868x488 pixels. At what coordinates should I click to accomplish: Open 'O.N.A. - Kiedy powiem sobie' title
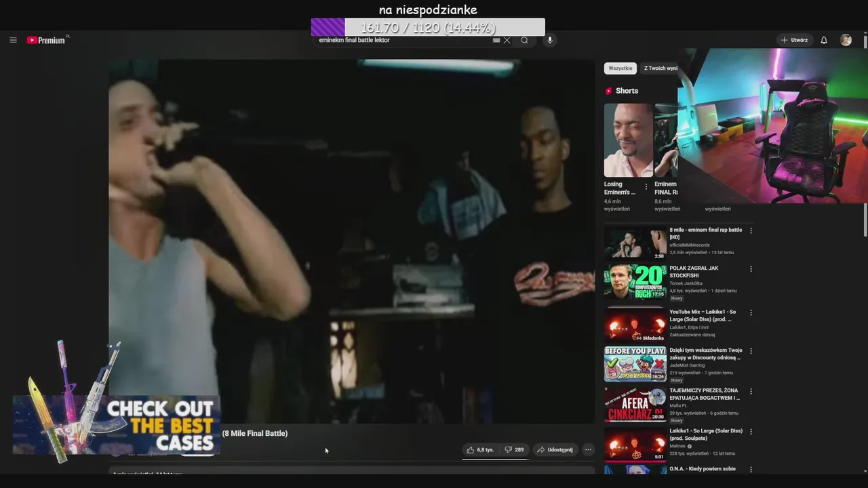click(703, 469)
